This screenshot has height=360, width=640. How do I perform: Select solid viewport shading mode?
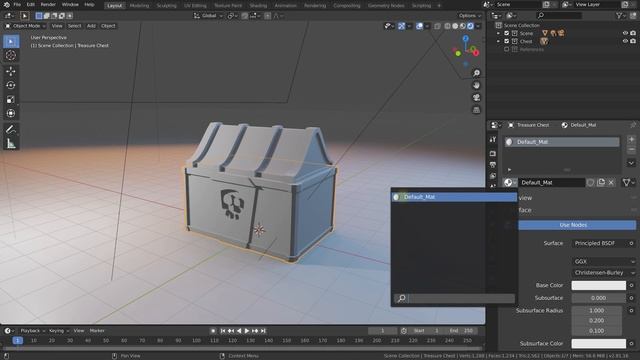(x=455, y=26)
